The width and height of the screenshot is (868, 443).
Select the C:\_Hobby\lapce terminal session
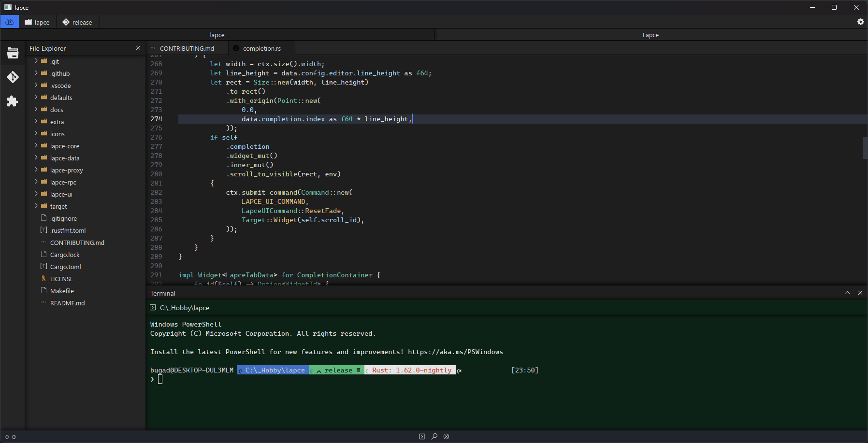click(x=184, y=308)
